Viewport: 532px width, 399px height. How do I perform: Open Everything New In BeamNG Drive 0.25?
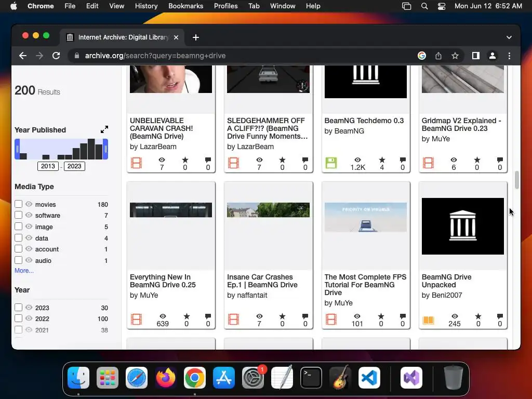point(163,281)
